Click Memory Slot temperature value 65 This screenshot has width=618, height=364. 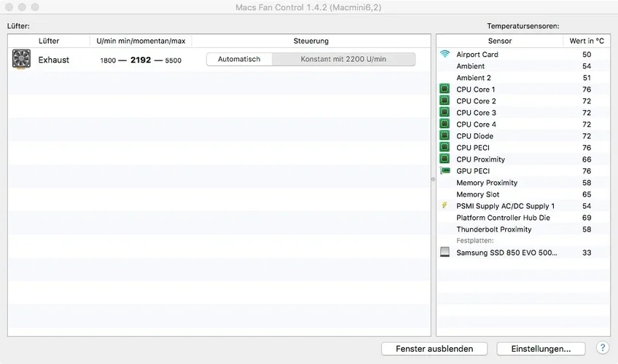[x=587, y=194]
